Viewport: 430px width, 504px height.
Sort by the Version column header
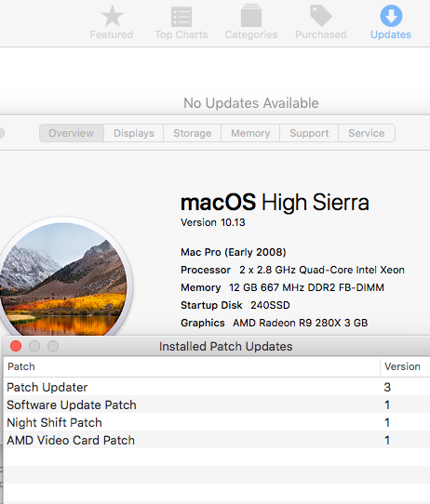click(x=405, y=366)
